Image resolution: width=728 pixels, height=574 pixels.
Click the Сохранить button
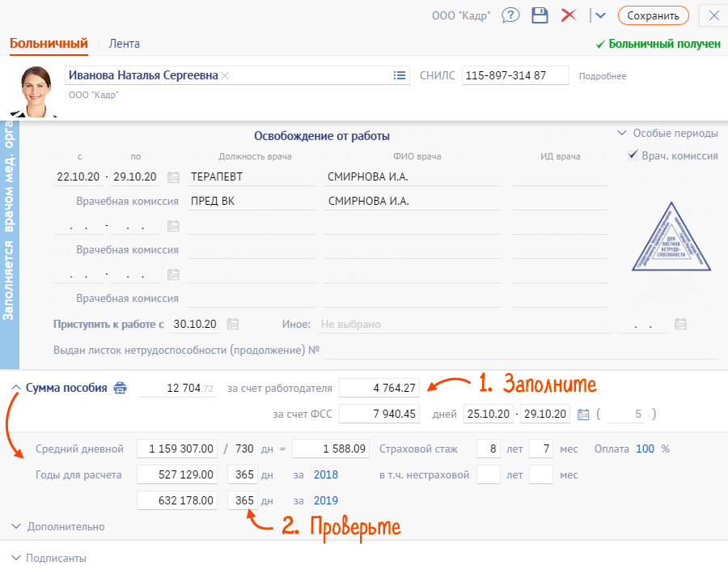tap(653, 15)
